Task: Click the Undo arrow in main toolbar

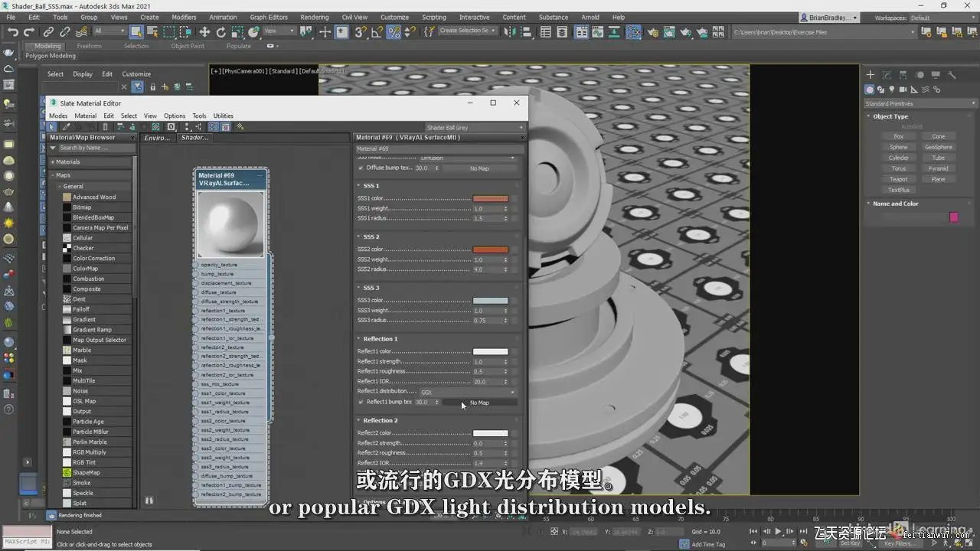Action: pos(12,32)
